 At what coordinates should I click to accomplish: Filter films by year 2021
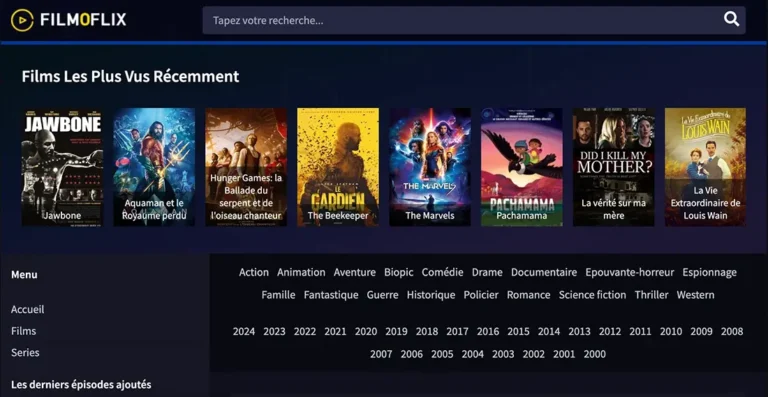click(336, 331)
